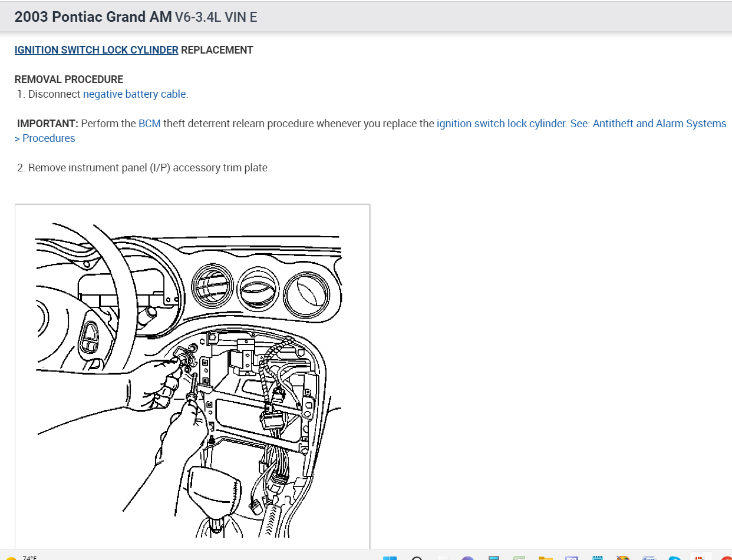
Task: Click the REMOVAL PROCEDURE heading
Action: (x=69, y=79)
